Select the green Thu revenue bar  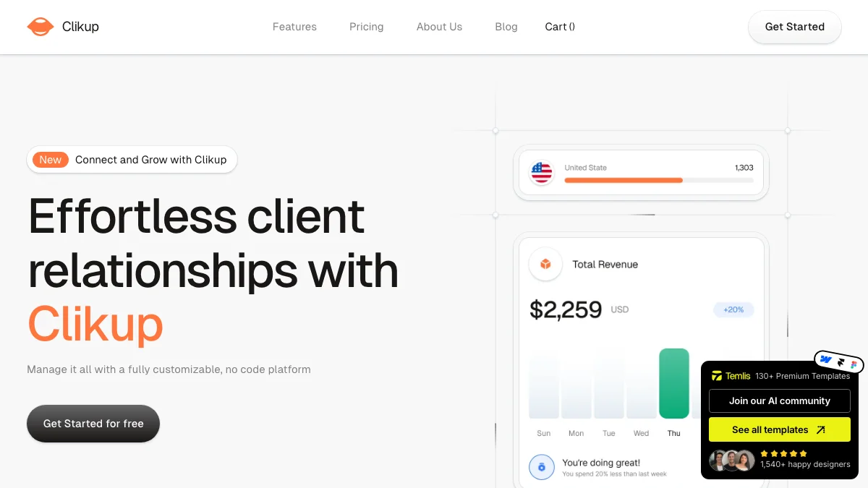pos(674,383)
